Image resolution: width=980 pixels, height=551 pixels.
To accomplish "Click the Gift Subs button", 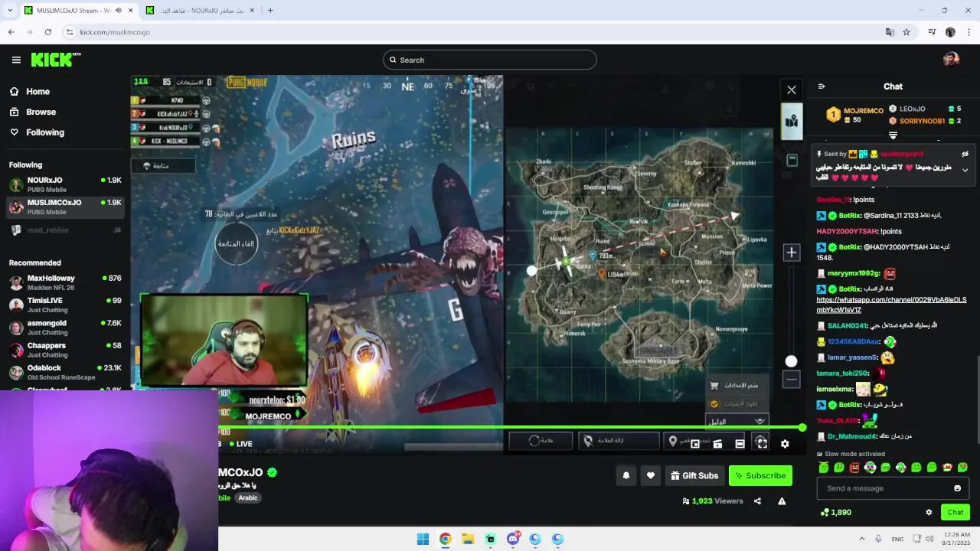I will (694, 475).
